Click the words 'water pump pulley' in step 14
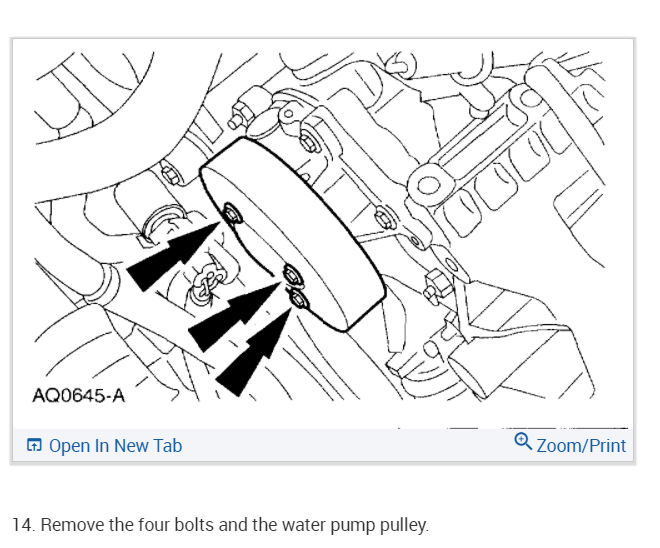 point(355,525)
